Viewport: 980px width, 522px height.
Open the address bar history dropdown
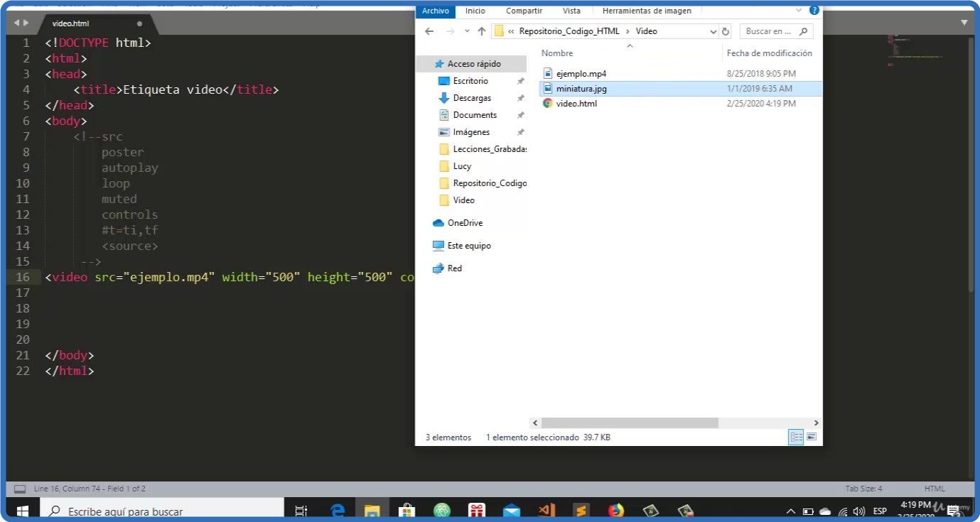713,31
